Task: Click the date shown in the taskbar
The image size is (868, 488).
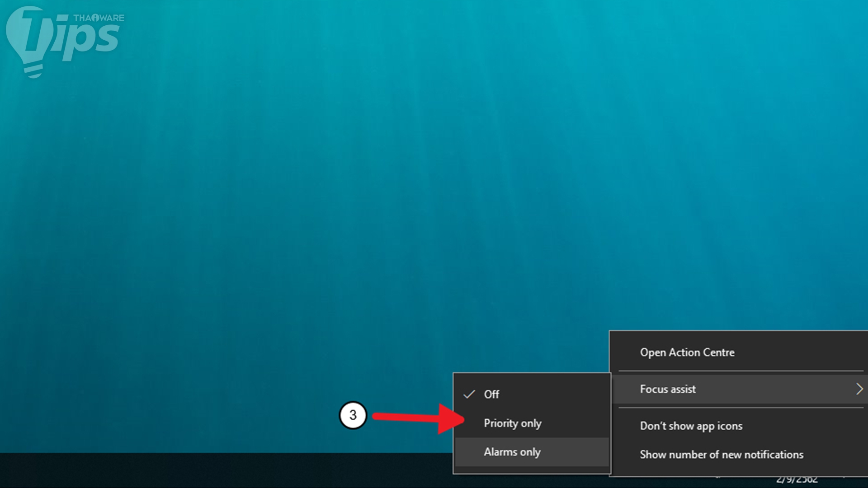Action: pyautogui.click(x=797, y=480)
